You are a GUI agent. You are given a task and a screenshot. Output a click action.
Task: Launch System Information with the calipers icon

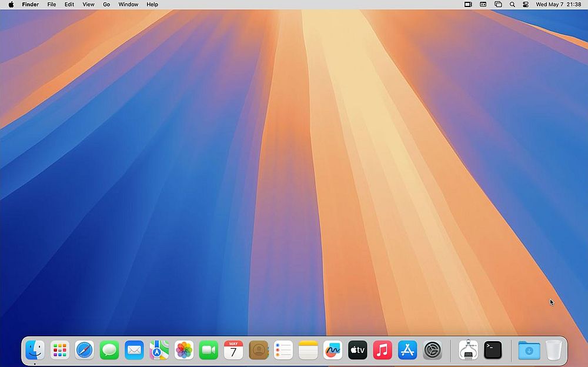(468, 350)
